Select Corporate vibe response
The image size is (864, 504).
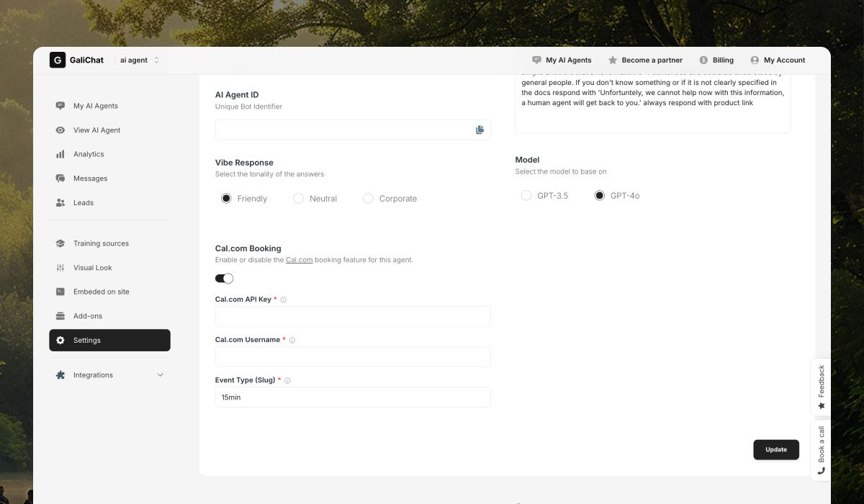coord(368,199)
